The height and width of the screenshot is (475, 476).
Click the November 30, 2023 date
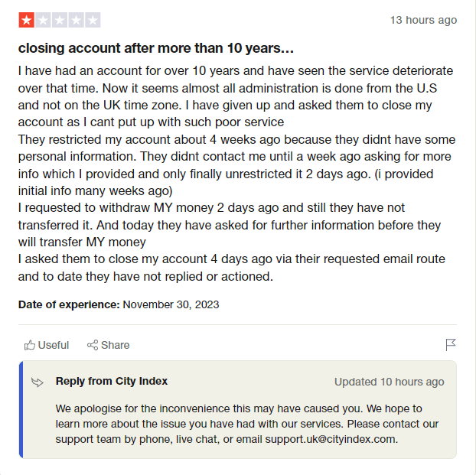171,304
